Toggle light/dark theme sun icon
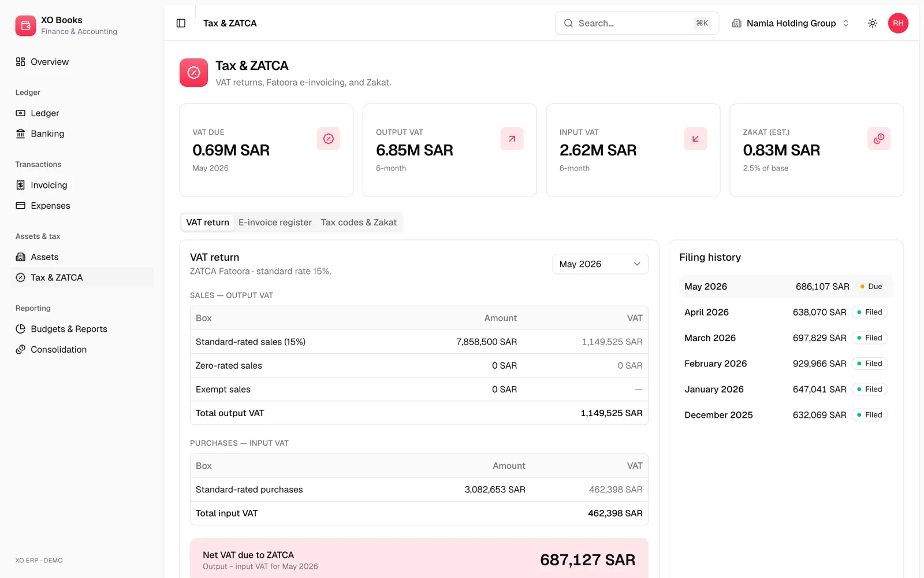The height and width of the screenshot is (578, 924). click(x=873, y=23)
